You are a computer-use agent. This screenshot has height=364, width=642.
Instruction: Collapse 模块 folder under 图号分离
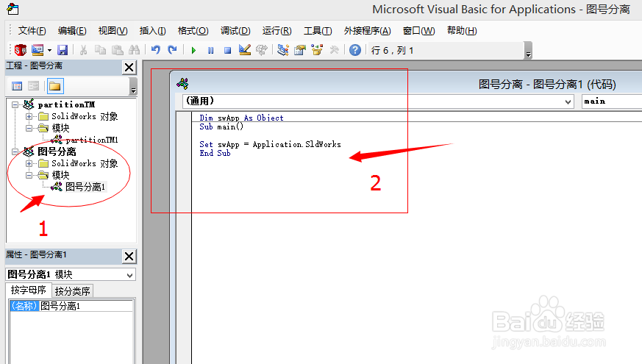point(29,175)
